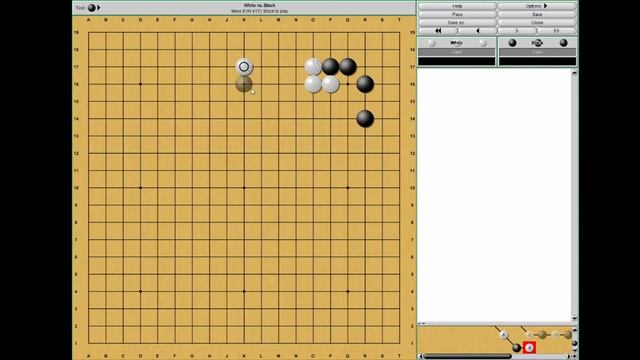The height and width of the screenshot is (360, 640).
Task: Click the 'White vs. Black' game title
Action: pyautogui.click(x=260, y=5)
